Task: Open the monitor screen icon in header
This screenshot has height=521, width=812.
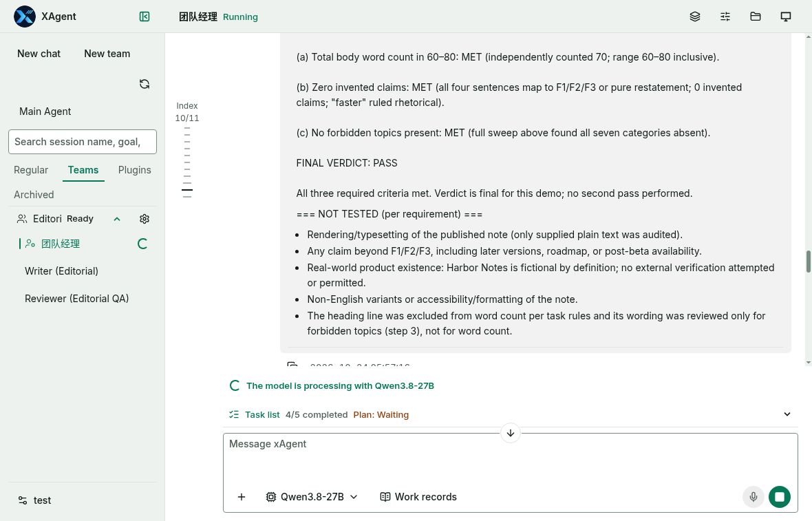Action: click(786, 17)
